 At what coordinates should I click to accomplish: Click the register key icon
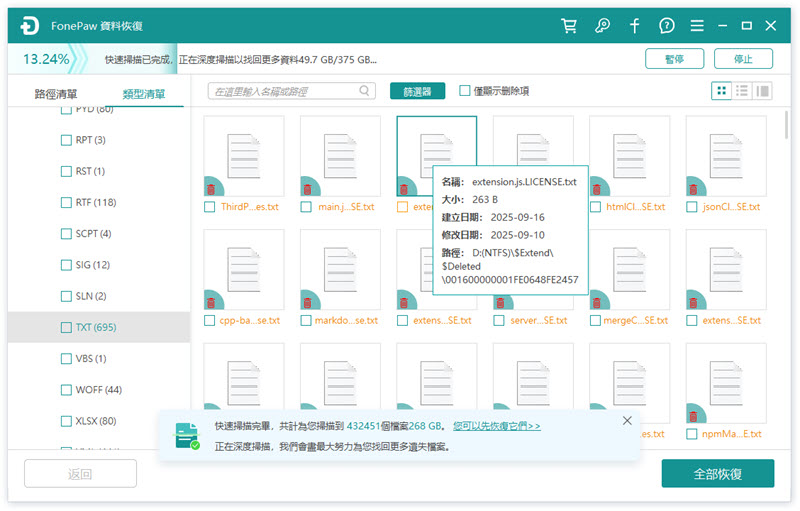[x=602, y=25]
